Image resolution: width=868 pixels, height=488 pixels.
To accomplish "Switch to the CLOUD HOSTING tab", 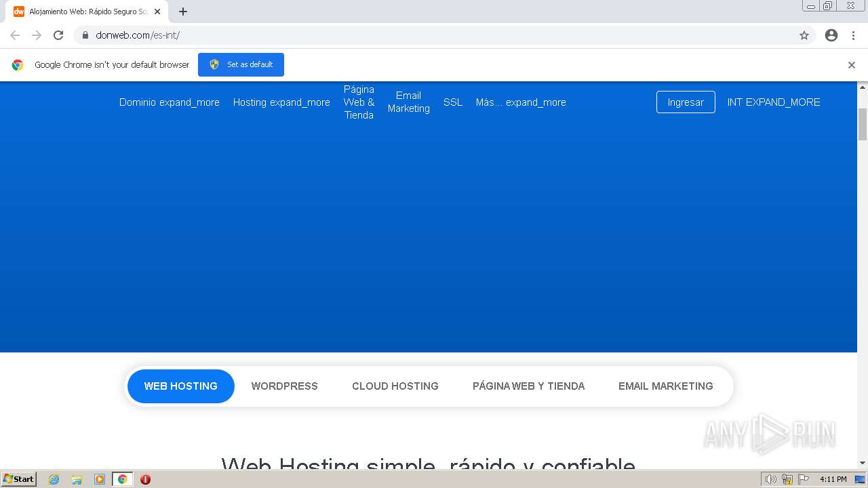I will pos(395,386).
